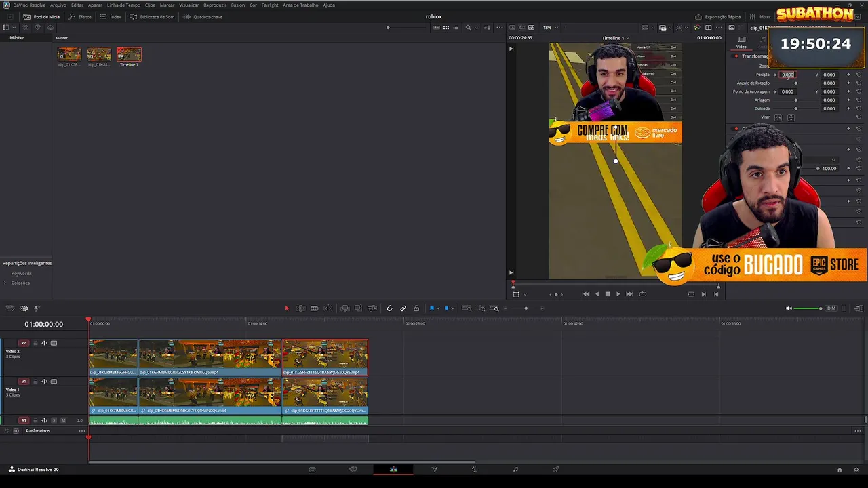This screenshot has width=868, height=488.
Task: Toggle position lock padlock icon
Action: [x=416, y=308]
